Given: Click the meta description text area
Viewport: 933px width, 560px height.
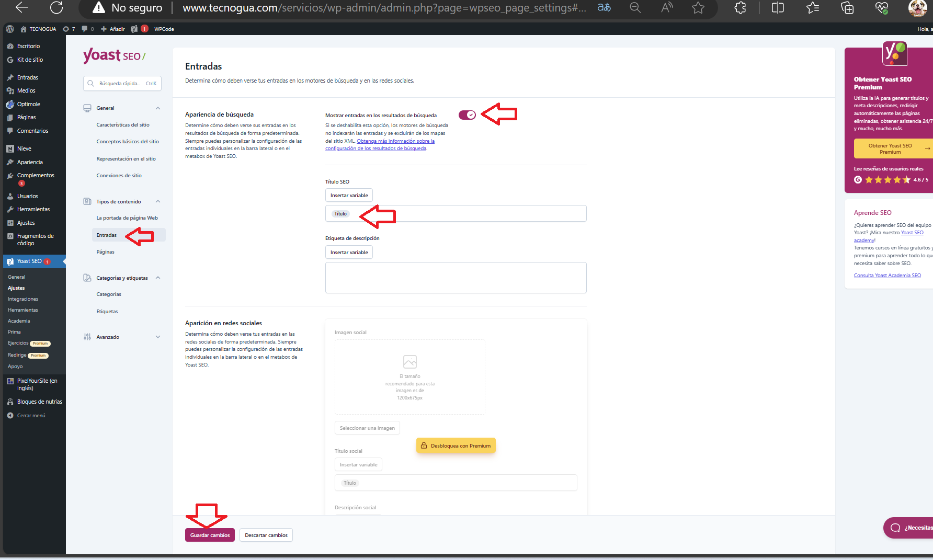Looking at the screenshot, I should tap(456, 278).
